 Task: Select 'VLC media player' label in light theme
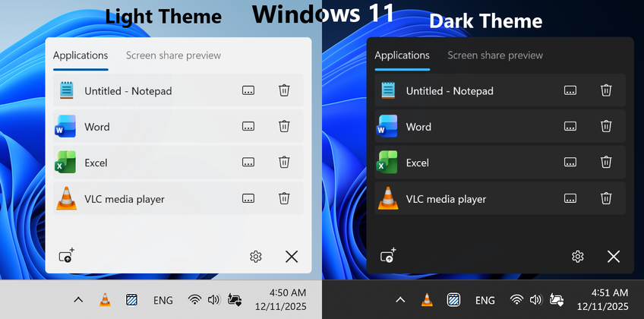125,200
